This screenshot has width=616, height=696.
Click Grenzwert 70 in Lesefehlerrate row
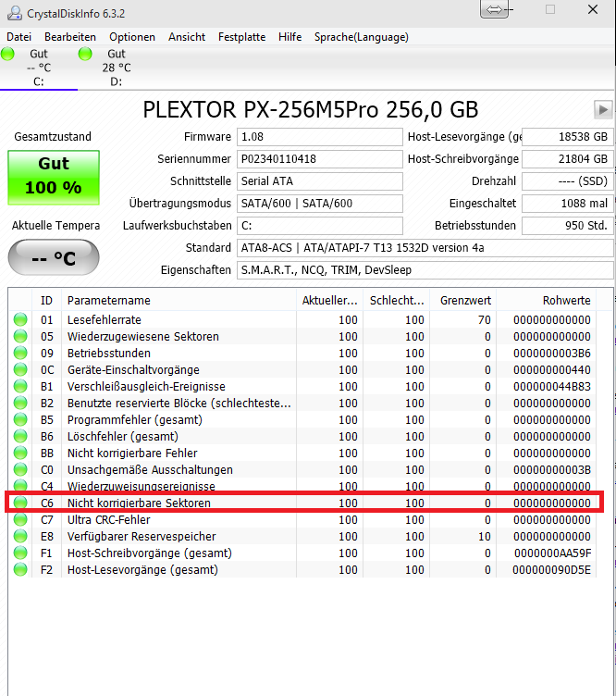(485, 319)
